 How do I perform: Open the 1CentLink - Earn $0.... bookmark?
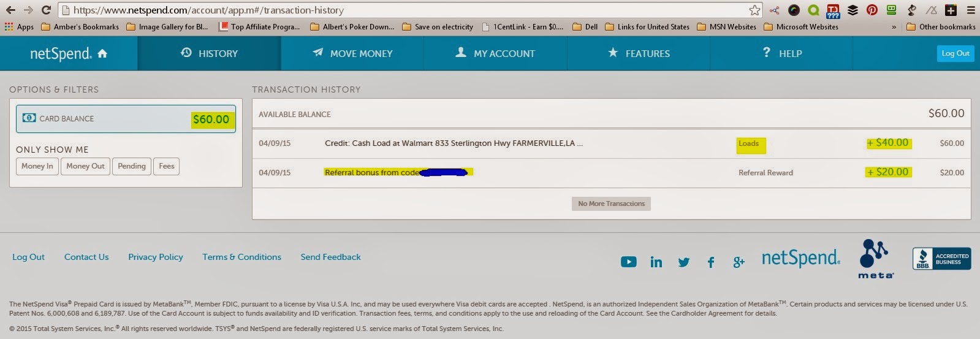(x=523, y=26)
